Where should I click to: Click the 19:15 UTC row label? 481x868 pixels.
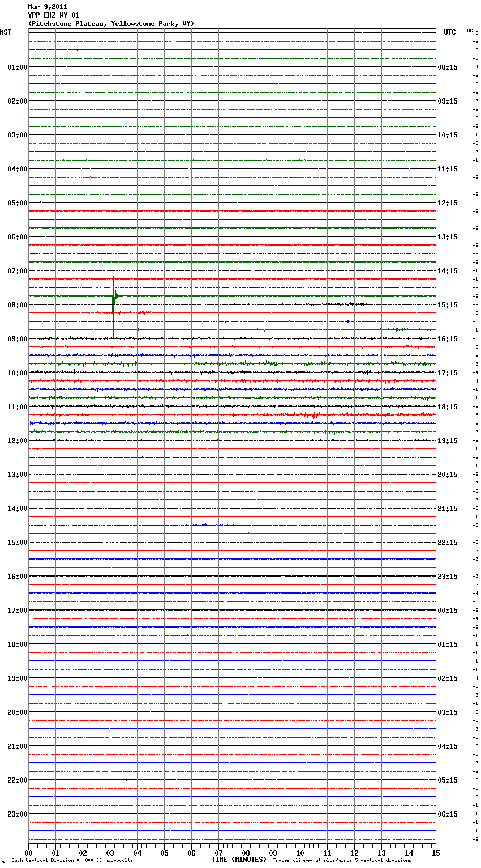448,441
